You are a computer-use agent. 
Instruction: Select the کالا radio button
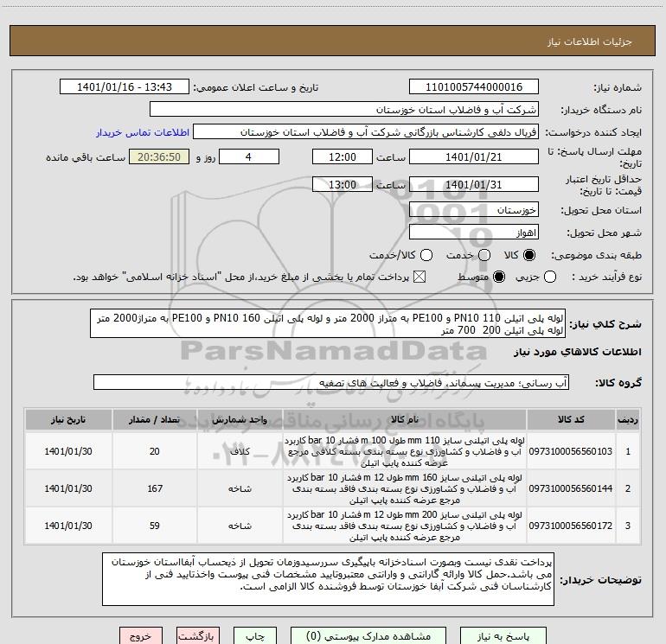click(x=529, y=255)
